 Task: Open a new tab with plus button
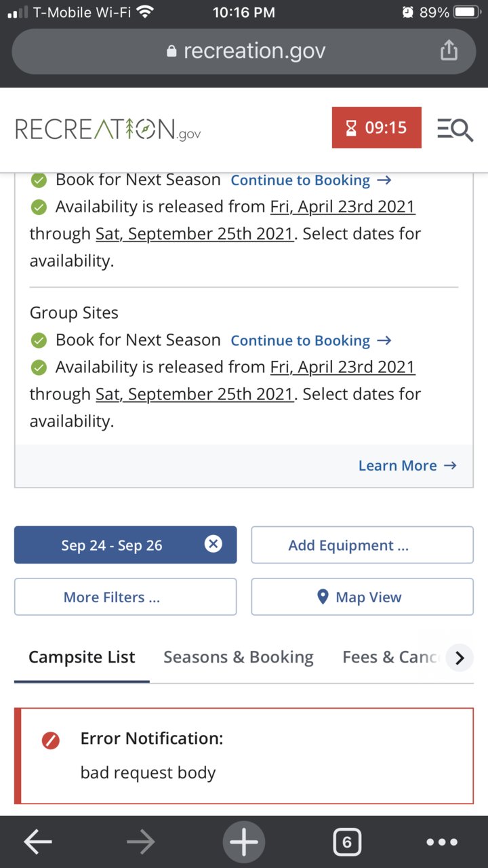coord(244,842)
